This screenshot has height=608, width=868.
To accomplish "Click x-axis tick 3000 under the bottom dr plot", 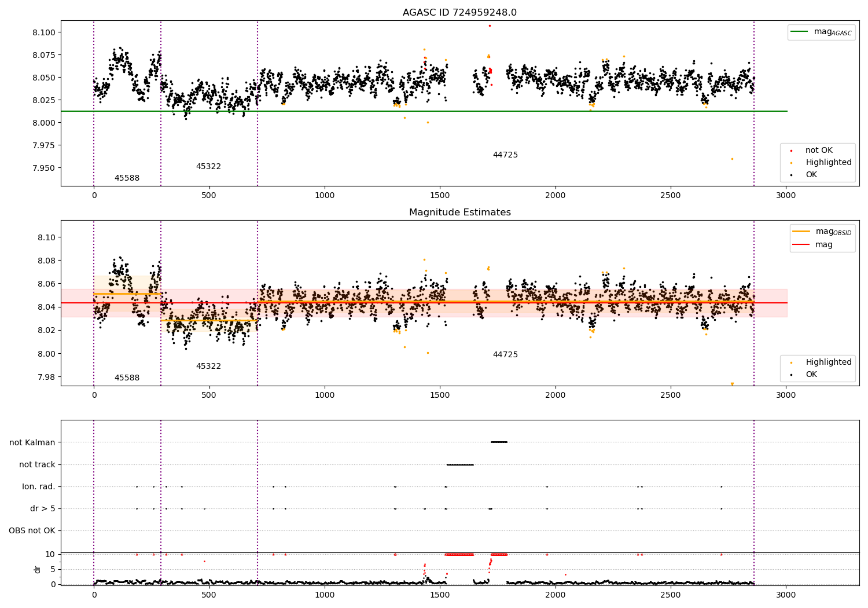I will click(786, 595).
